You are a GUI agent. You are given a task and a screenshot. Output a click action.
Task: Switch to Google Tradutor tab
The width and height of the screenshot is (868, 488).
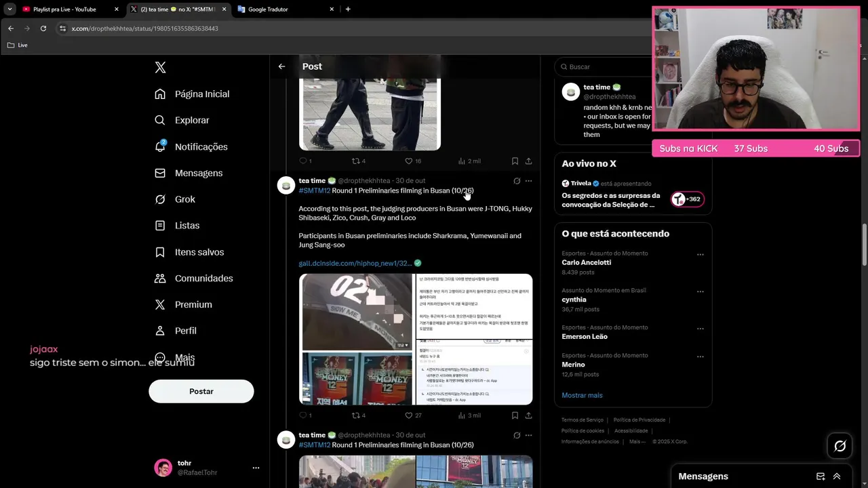point(285,9)
